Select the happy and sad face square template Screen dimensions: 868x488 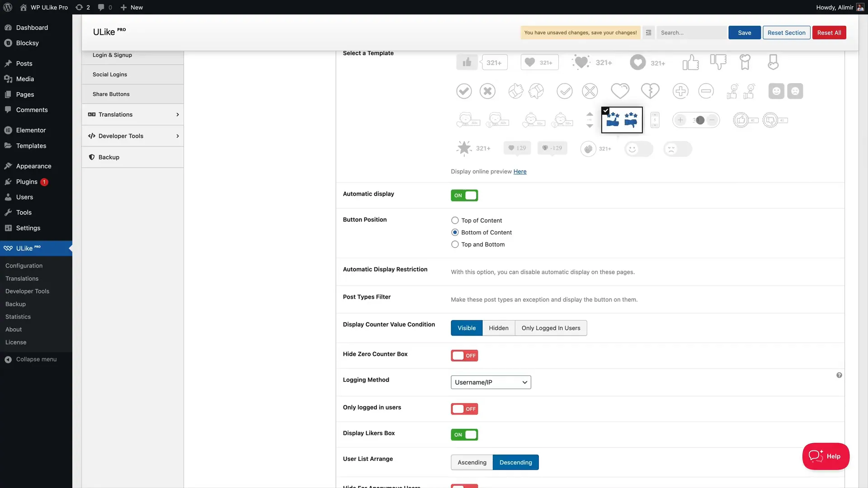(x=786, y=91)
